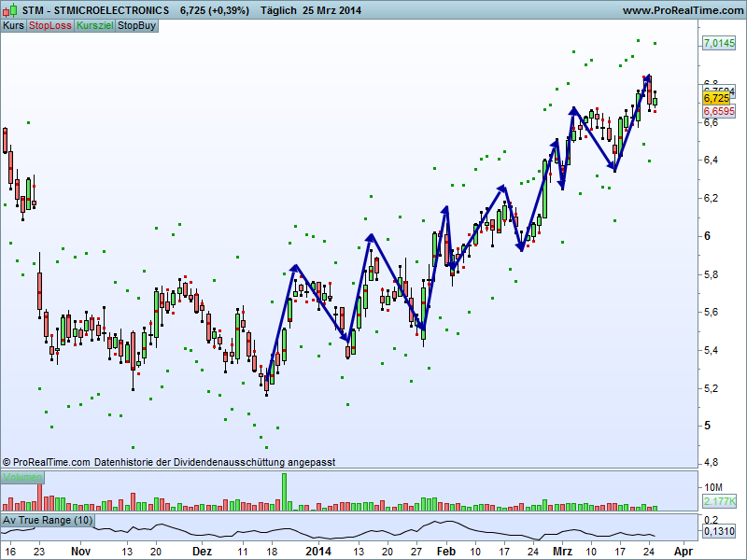Image resolution: width=747 pixels, height=560 pixels.
Task: Click the STM - STMICROELECTRONICS title
Action: 95,10
